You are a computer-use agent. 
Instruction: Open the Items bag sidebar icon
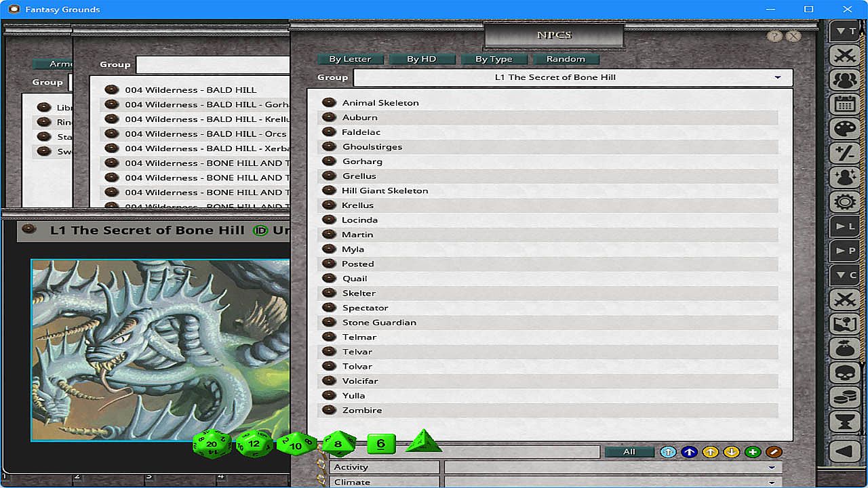(845, 348)
